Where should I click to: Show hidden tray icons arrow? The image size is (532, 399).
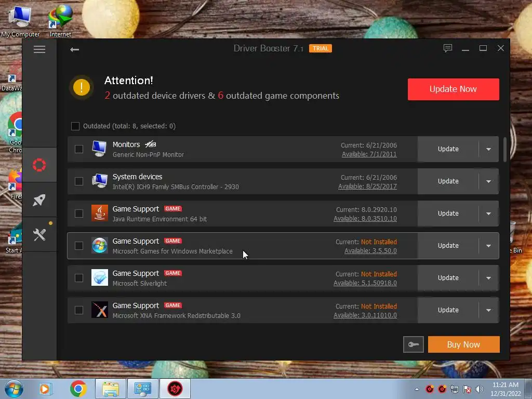tap(417, 389)
